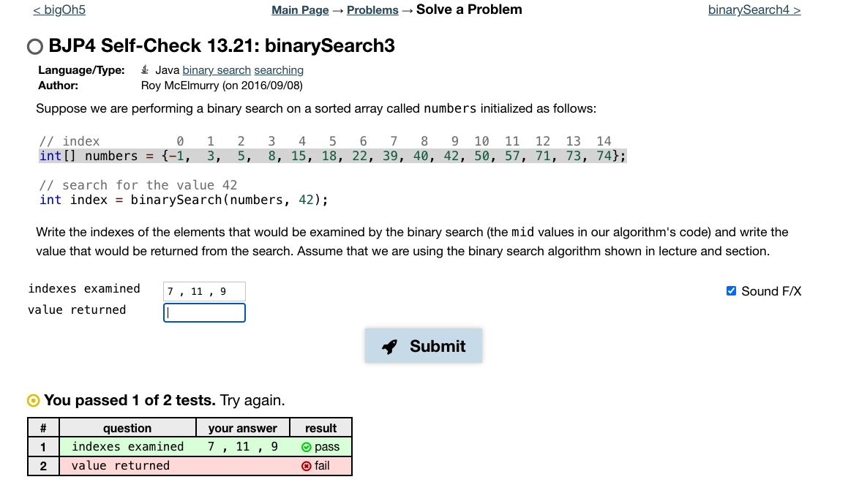Click the Java language icon
859x504 pixels.
click(145, 69)
